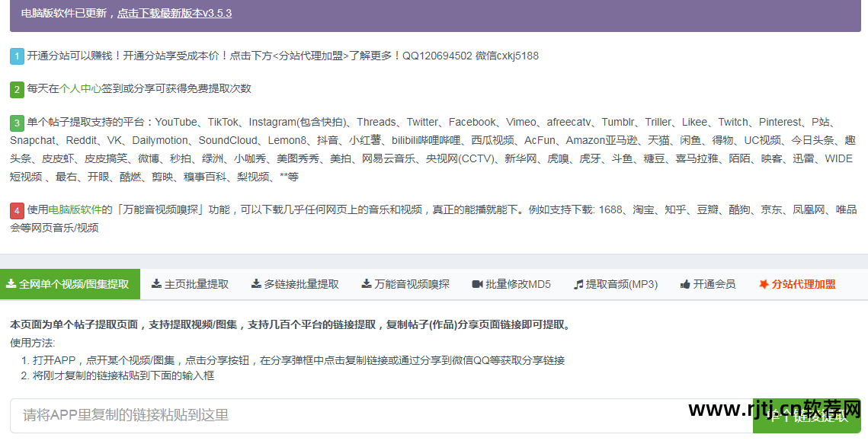Image resolution: width=868 pixels, height=444 pixels.
Task: Switch to the 主页批量提取 tab
Action: click(x=190, y=284)
